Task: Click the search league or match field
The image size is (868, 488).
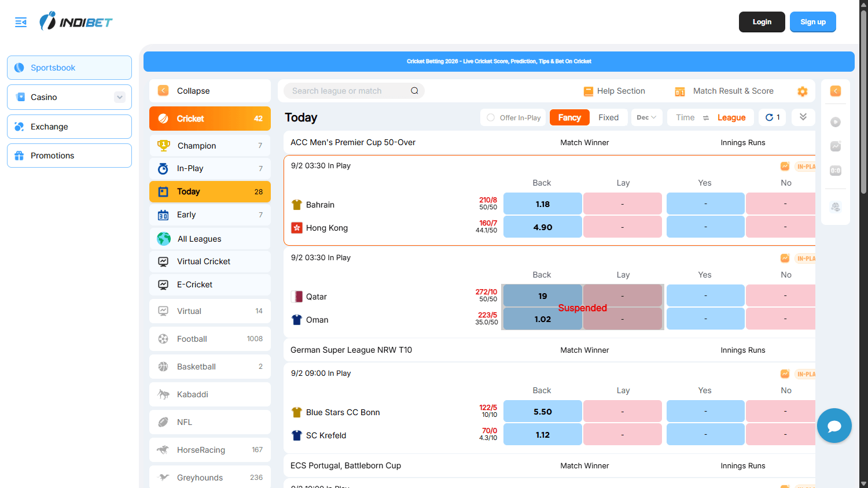Action: pos(354,91)
